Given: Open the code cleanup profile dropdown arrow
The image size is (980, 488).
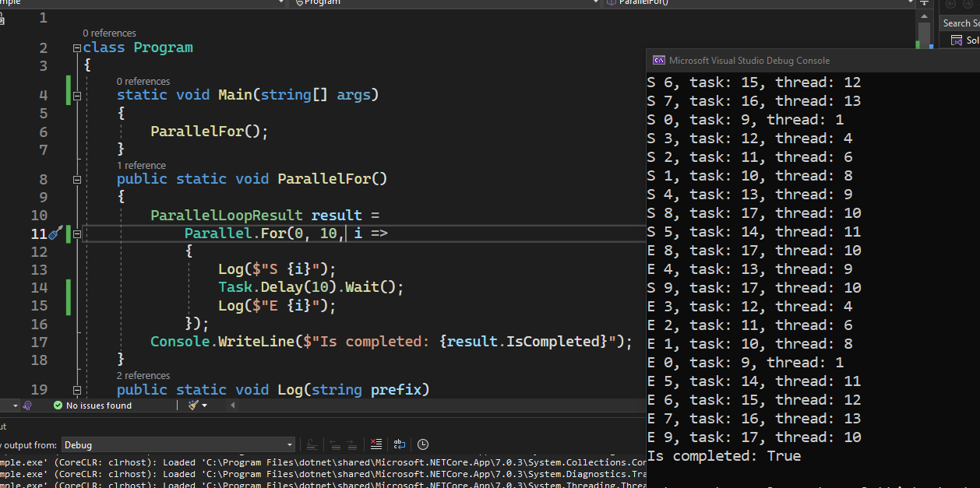Looking at the screenshot, I should coord(205,405).
